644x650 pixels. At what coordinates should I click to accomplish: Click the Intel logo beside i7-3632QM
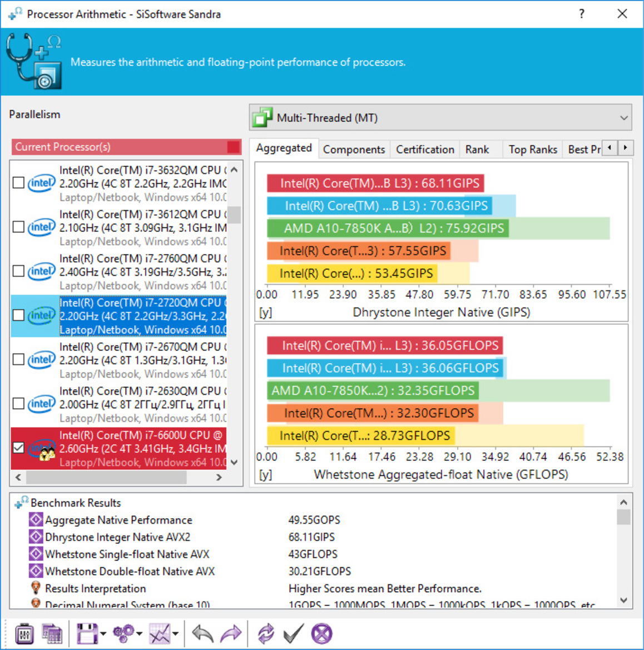pyautogui.click(x=41, y=183)
